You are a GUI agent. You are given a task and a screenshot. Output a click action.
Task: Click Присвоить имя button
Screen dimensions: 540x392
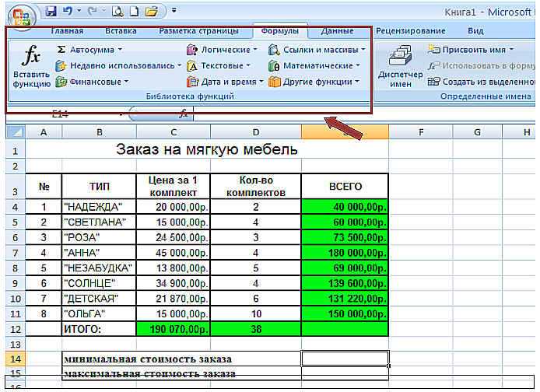[471, 50]
